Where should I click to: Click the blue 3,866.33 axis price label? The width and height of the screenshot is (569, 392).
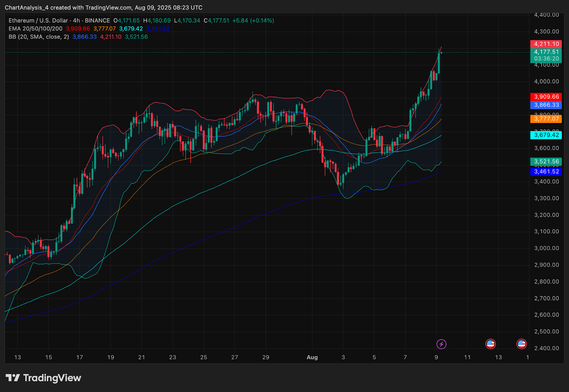(546, 105)
